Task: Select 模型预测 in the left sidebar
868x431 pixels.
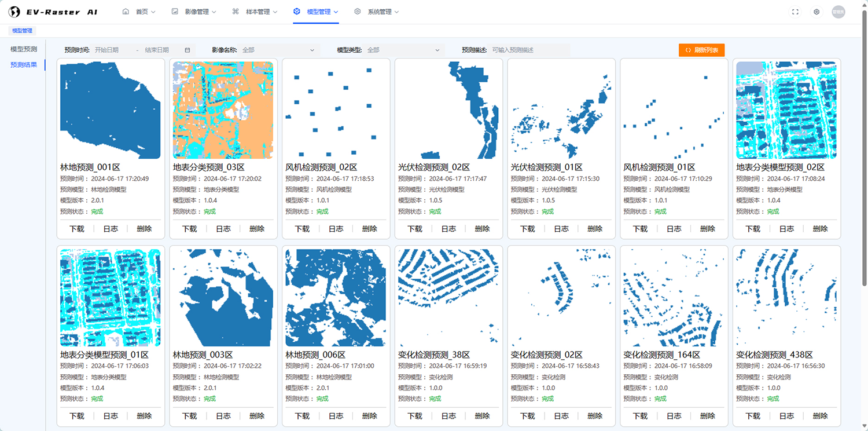Action: click(24, 49)
